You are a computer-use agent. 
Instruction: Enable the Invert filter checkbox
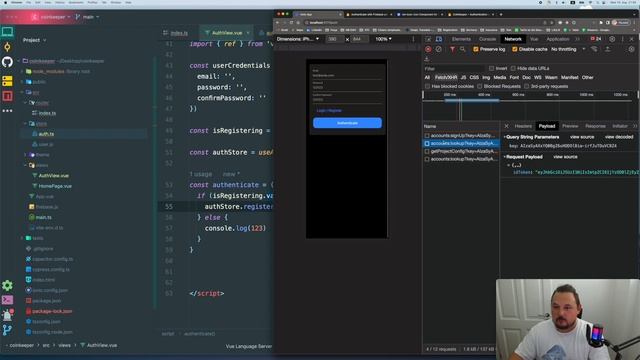click(x=491, y=69)
